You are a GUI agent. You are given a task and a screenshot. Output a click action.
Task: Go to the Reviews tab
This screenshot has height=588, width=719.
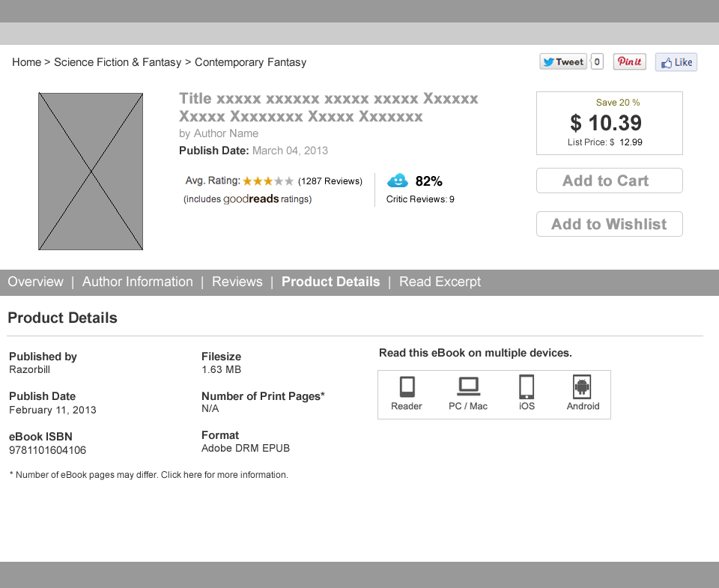(x=237, y=282)
